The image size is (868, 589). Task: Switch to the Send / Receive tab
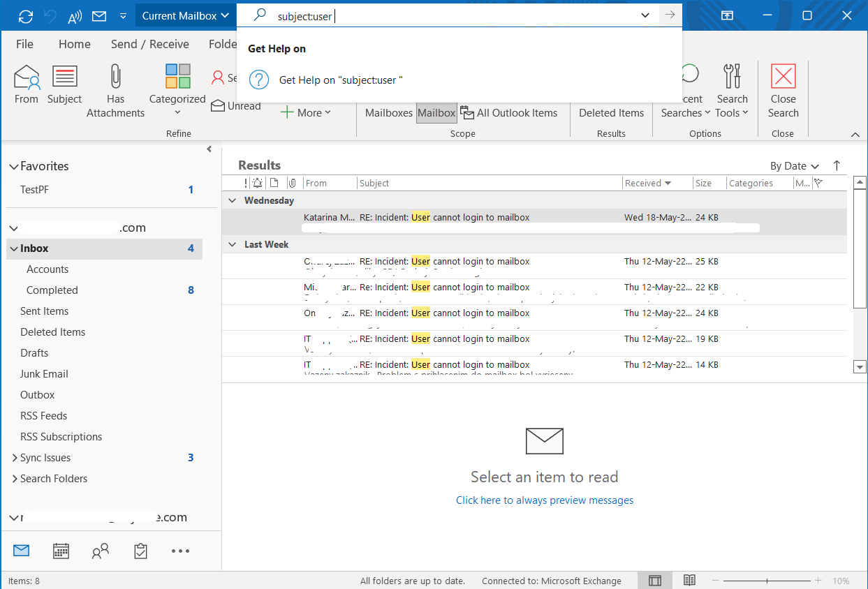pyautogui.click(x=150, y=44)
